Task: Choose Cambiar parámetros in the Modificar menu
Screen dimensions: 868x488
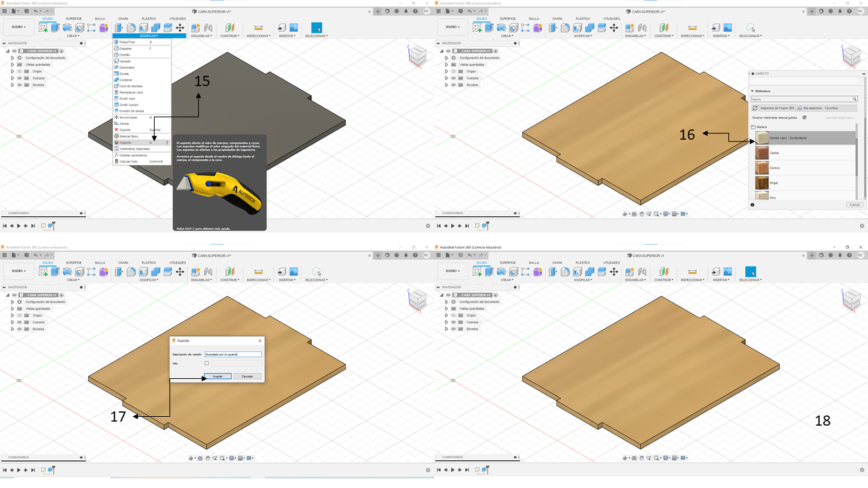Action: (141, 155)
